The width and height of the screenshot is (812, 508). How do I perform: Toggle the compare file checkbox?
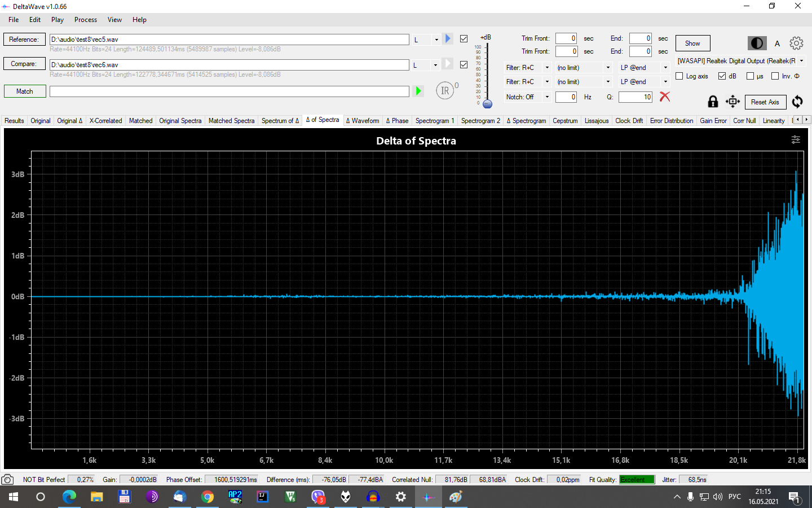[x=464, y=64]
